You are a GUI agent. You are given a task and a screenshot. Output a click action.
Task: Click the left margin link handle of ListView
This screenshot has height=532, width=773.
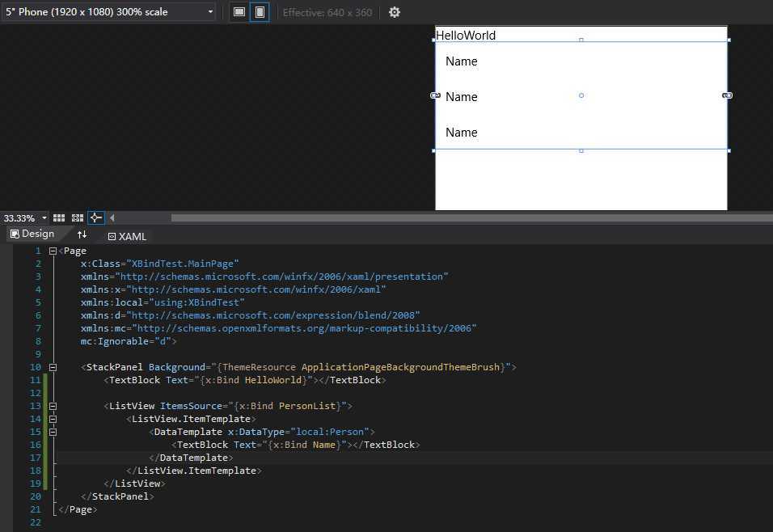point(435,95)
